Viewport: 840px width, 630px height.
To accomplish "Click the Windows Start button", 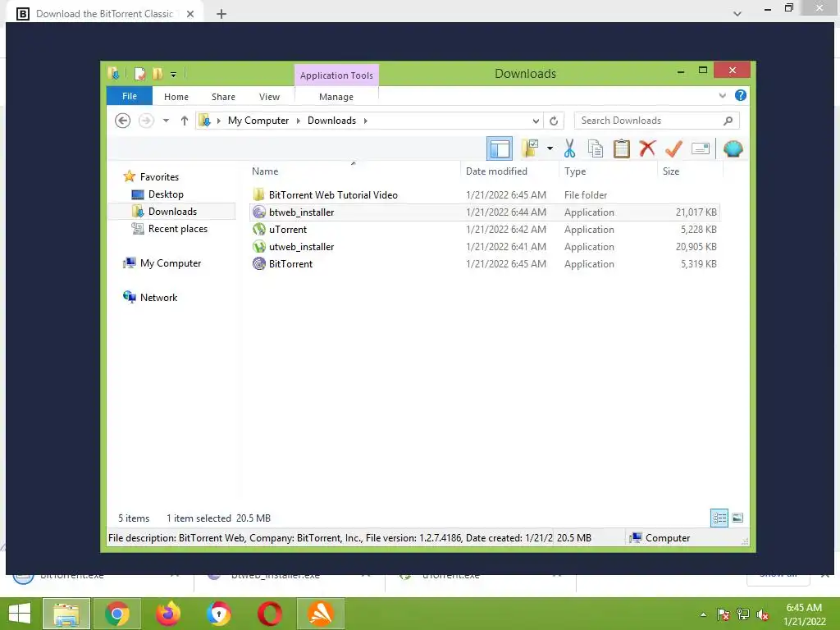I will 20,614.
